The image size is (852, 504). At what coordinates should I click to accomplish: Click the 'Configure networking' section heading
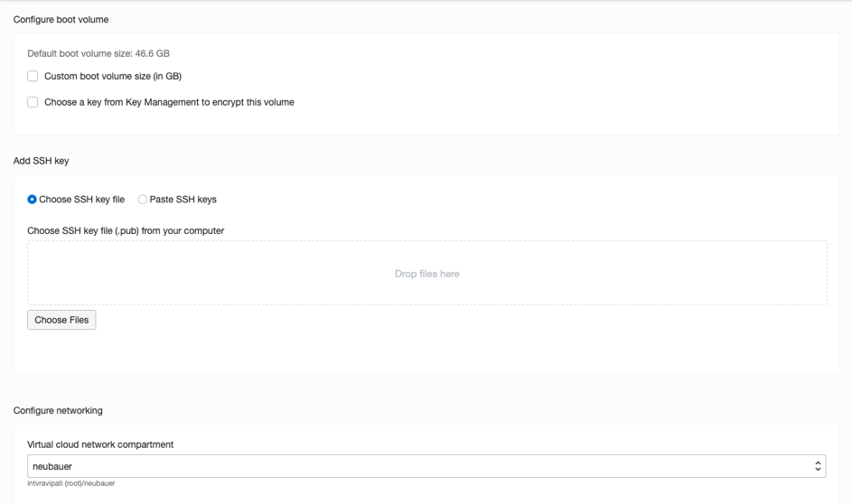click(x=58, y=410)
